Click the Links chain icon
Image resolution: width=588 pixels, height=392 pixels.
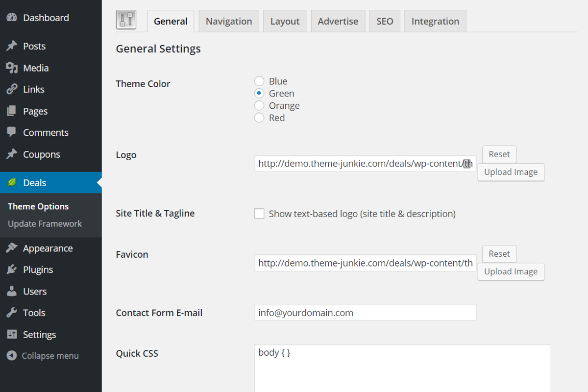12,89
